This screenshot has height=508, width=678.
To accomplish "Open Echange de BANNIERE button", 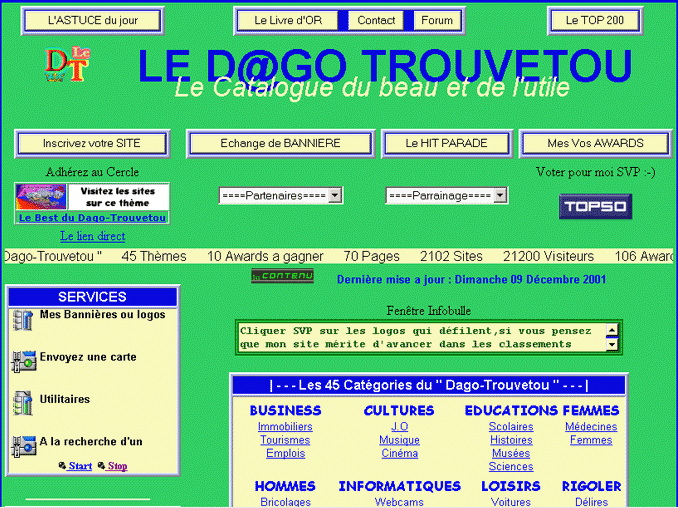I will (x=281, y=144).
